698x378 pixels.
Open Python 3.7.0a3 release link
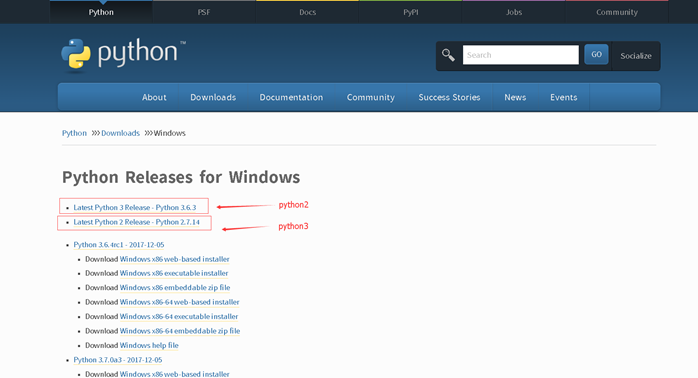118,360
